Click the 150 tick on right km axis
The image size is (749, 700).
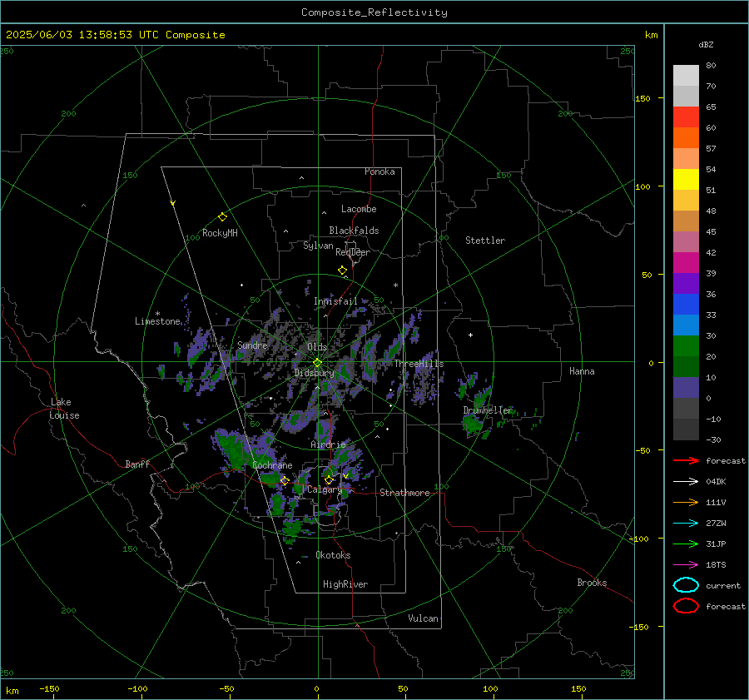tap(642, 98)
